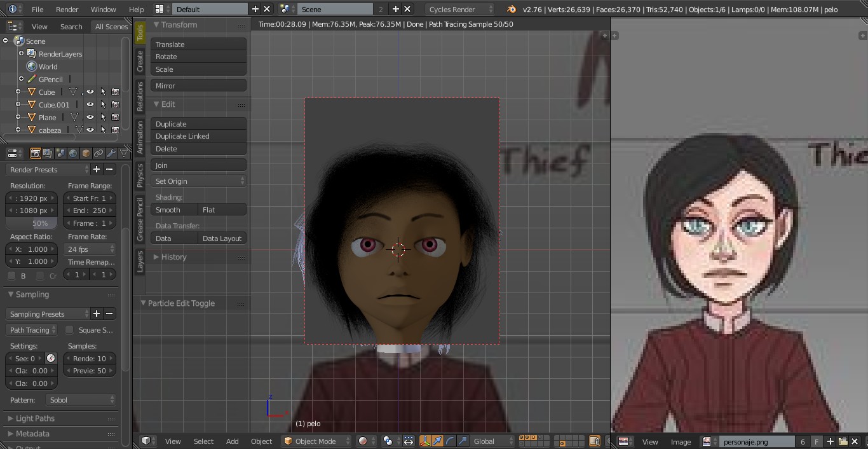Toggle Cube.001 renderability camera icon
Screen dimensions: 868x449
click(x=115, y=105)
